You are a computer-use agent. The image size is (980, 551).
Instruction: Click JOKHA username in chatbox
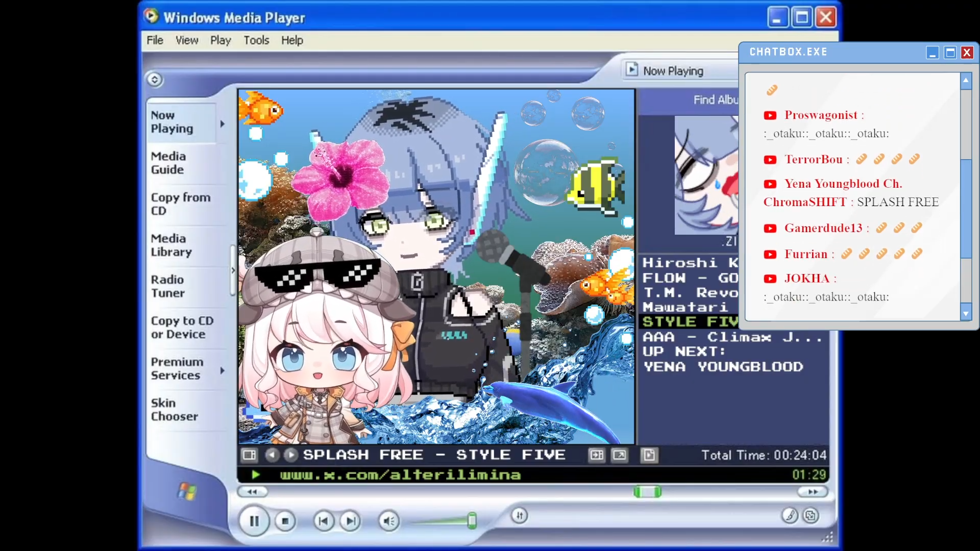tap(807, 279)
